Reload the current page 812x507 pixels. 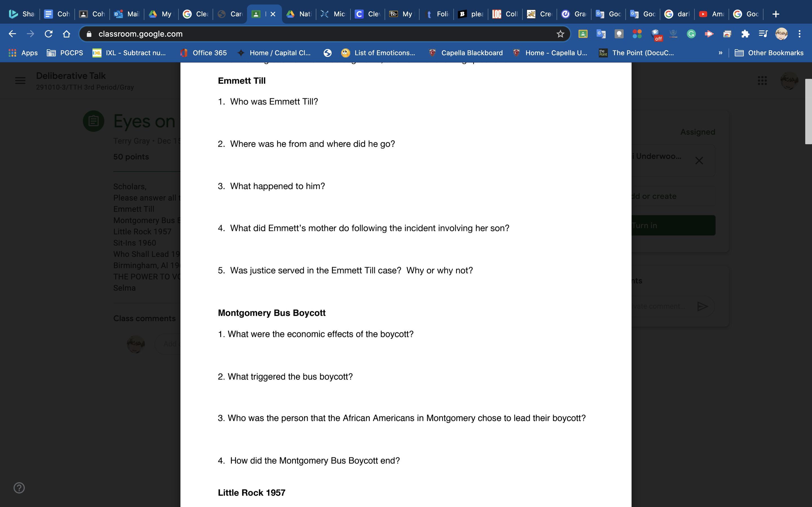(x=49, y=34)
